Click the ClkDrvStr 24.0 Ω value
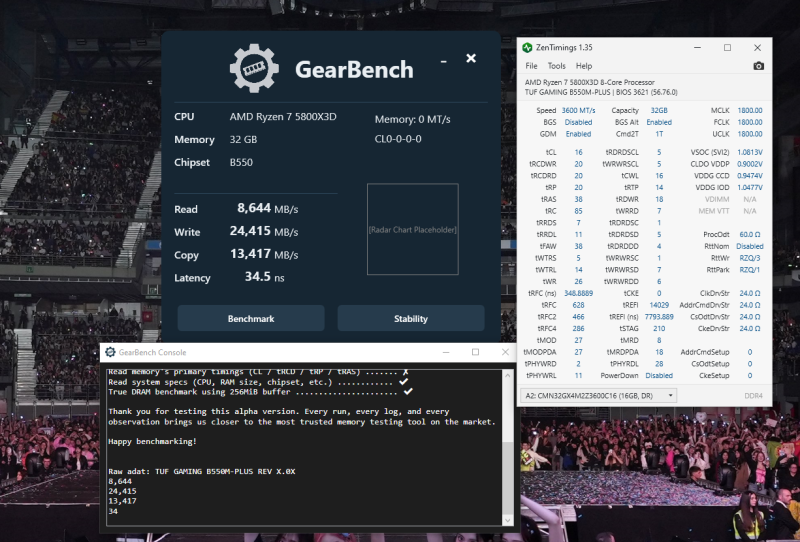The image size is (800, 542). click(749, 293)
